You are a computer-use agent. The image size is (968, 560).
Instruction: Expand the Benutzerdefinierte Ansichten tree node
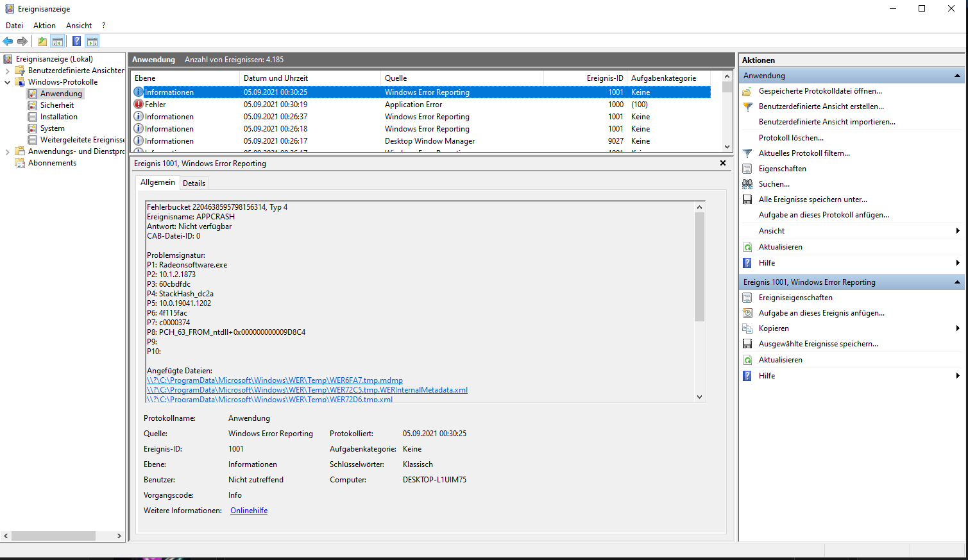click(x=8, y=71)
